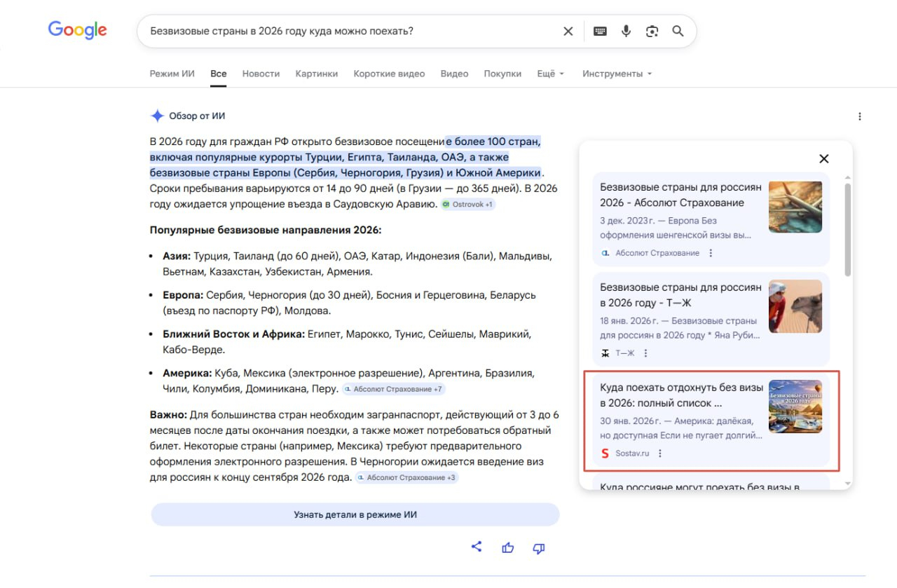Start voice search with microphone icon
The image size is (897, 588).
point(626,32)
